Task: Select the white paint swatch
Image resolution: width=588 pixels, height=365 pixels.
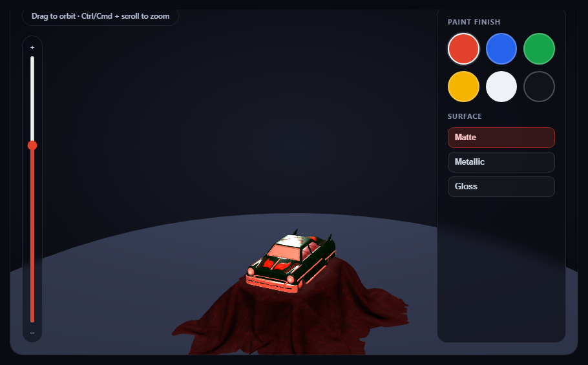Action: click(501, 87)
